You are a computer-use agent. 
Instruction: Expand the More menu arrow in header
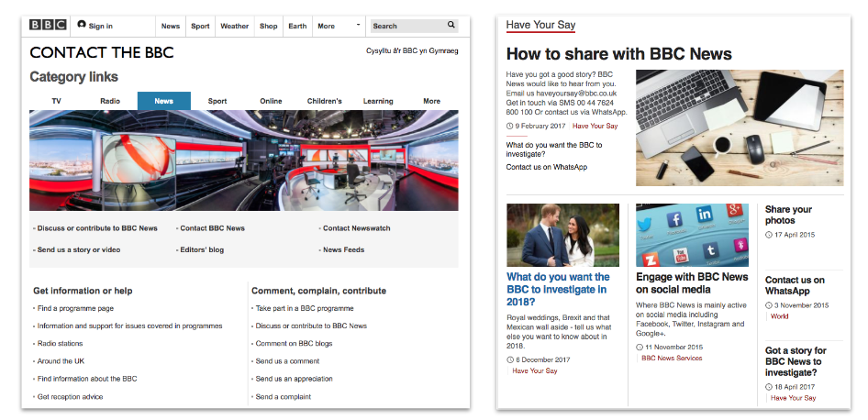[x=358, y=25]
